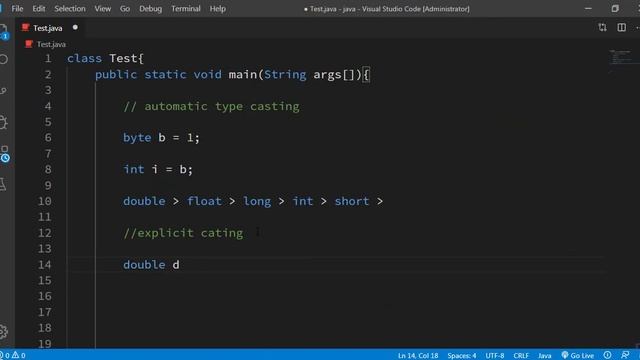Viewport: 640px width, 360px height.
Task: Open the Extensions view with clock badge
Action: (x=4, y=153)
